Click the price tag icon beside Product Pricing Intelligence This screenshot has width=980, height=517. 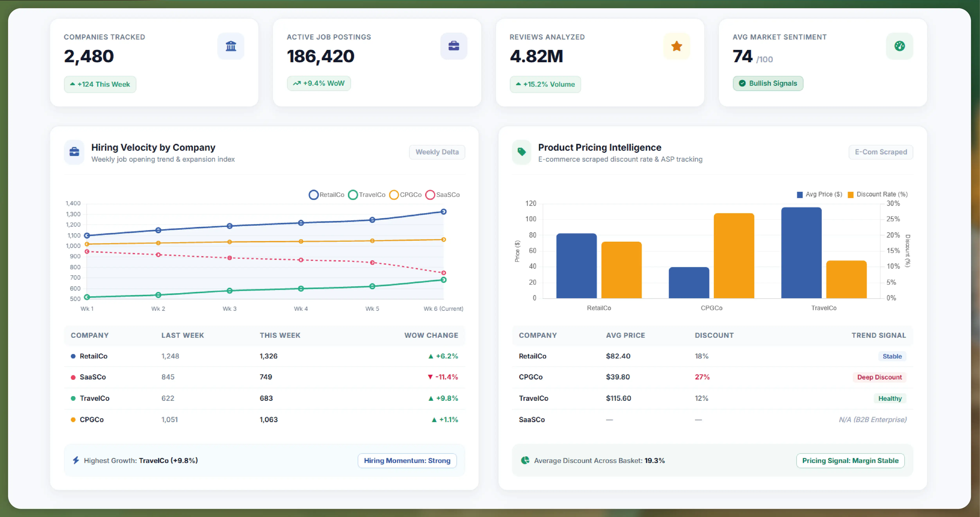click(522, 152)
